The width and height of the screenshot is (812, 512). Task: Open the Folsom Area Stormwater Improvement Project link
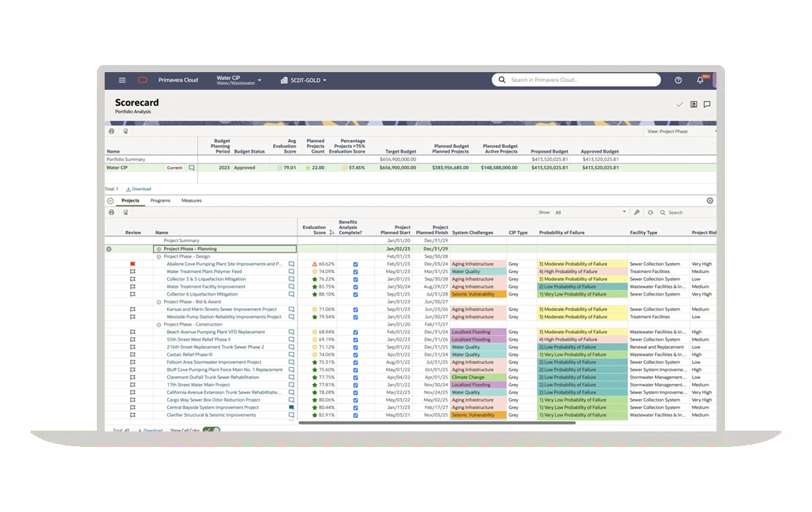(214, 363)
